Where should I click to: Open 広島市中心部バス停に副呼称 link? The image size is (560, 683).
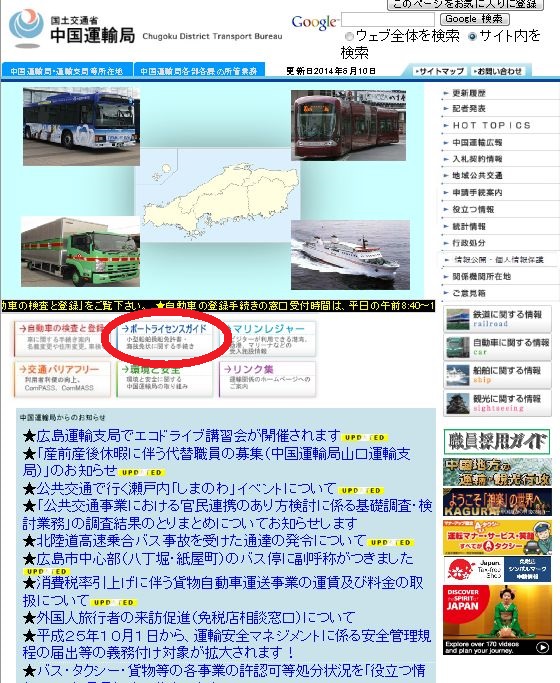point(225,558)
